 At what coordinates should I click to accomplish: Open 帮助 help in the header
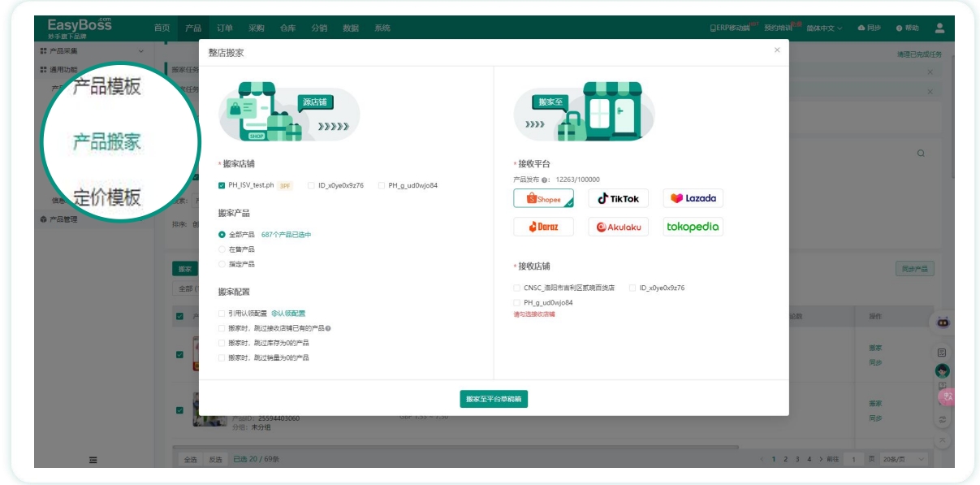[x=908, y=28]
